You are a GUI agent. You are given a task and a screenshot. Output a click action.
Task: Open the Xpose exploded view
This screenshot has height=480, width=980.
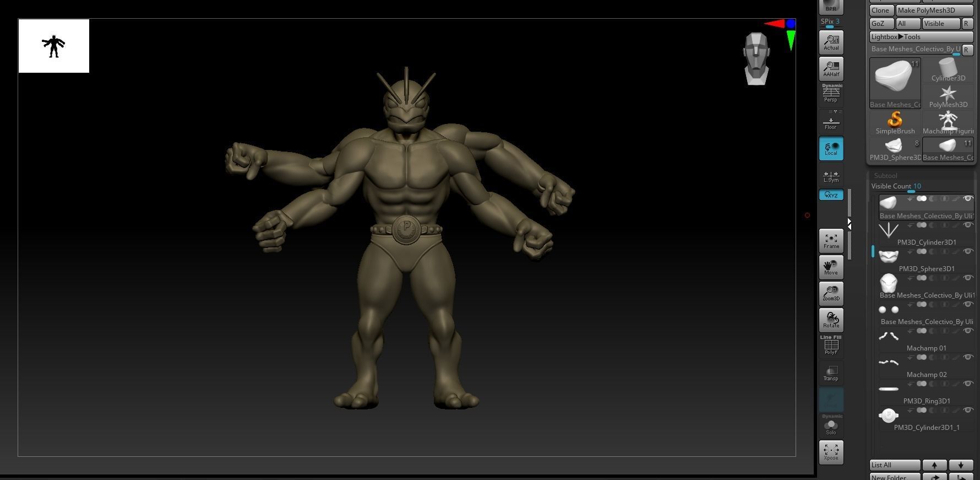pyautogui.click(x=831, y=452)
